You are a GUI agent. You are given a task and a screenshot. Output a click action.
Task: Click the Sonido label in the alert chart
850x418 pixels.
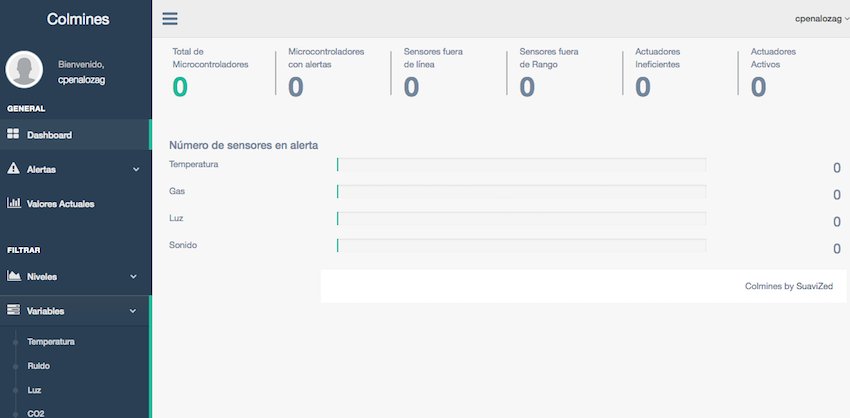tap(183, 245)
